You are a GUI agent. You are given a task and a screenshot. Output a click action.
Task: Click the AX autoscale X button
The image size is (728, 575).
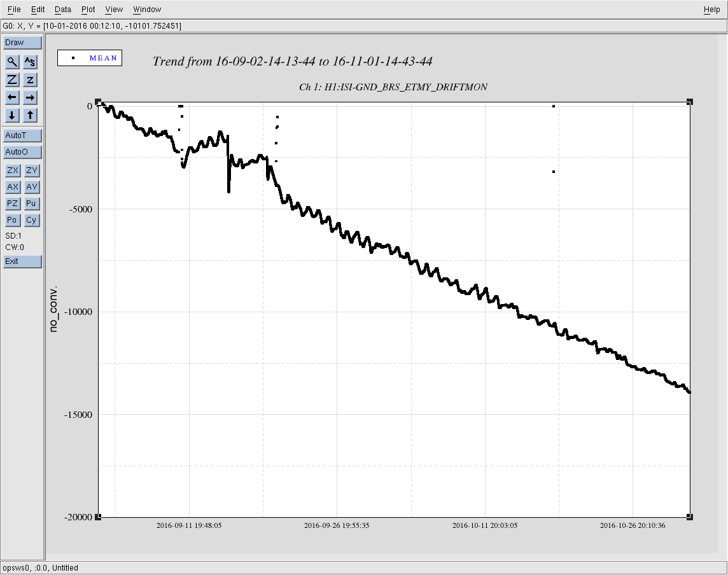pos(13,187)
